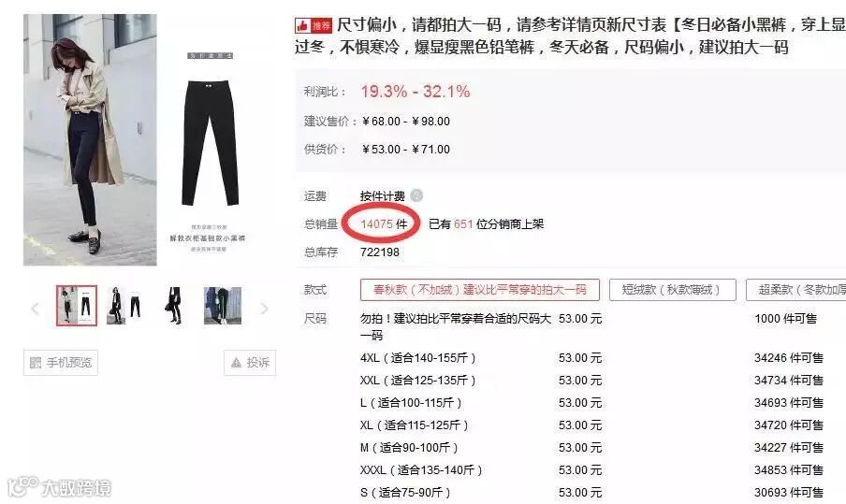Screen dimensions: 846x504
Task: Select the L（适合100-115斤）size row
Action: (x=591, y=403)
